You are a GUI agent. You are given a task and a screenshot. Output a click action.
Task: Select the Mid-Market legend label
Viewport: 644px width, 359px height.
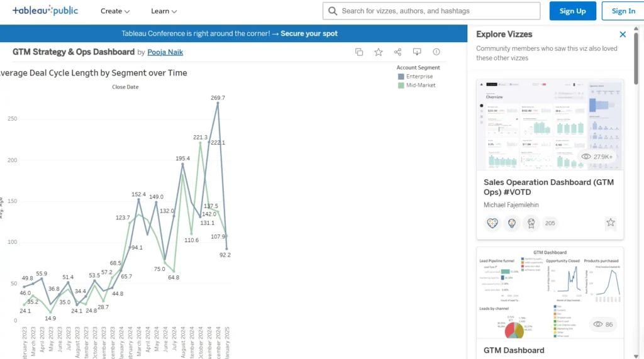pyautogui.click(x=421, y=86)
